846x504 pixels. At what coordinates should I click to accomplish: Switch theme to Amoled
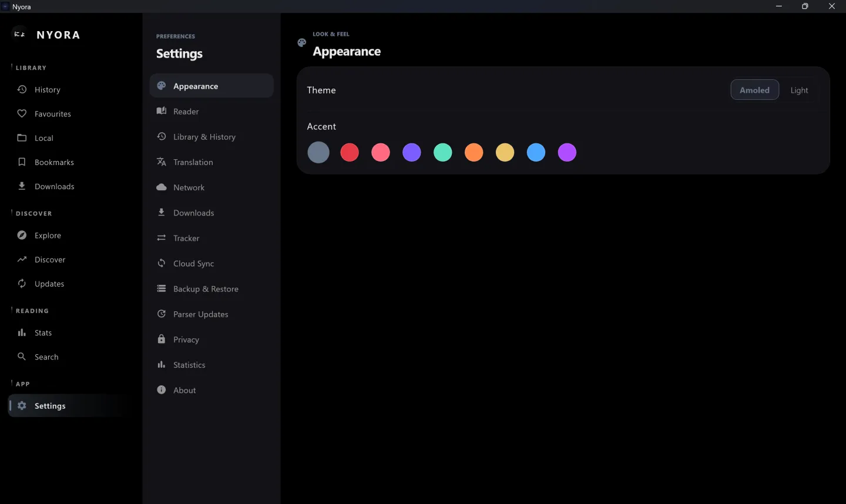pos(754,90)
